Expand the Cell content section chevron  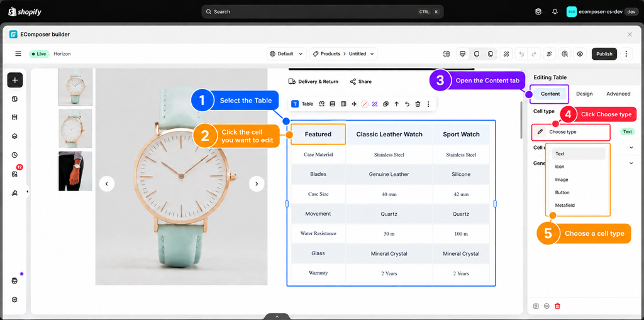[x=631, y=147]
